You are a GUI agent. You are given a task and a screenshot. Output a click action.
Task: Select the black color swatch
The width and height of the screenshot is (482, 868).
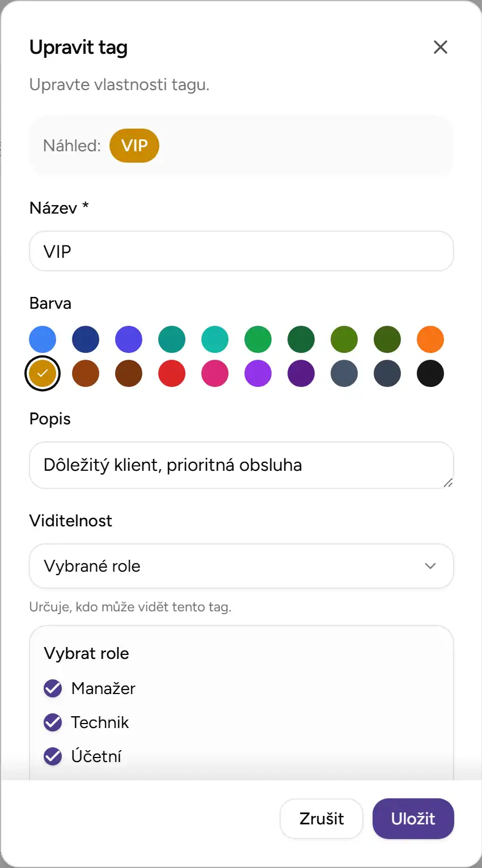[x=430, y=373]
